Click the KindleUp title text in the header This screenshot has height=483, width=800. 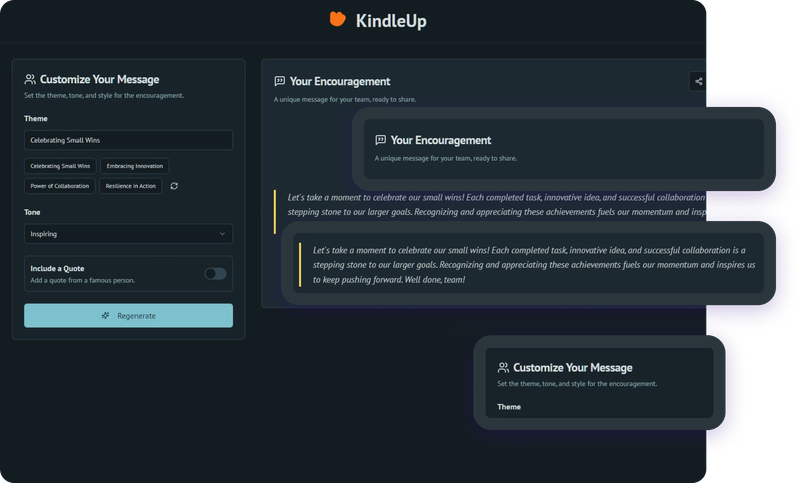tap(391, 20)
